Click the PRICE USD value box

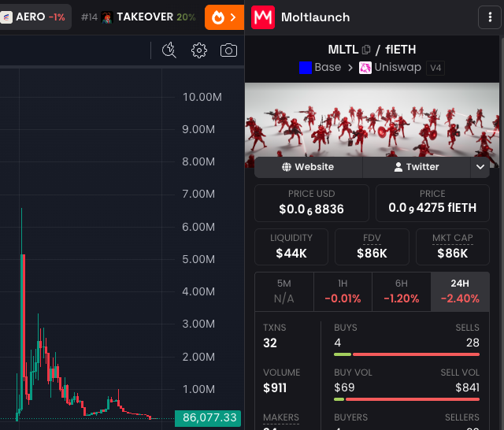click(312, 203)
